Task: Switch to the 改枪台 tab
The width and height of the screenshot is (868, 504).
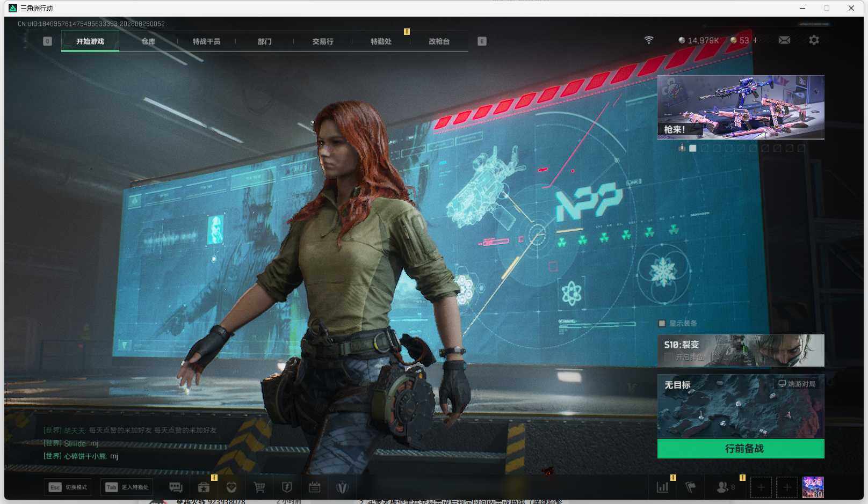Action: 439,41
